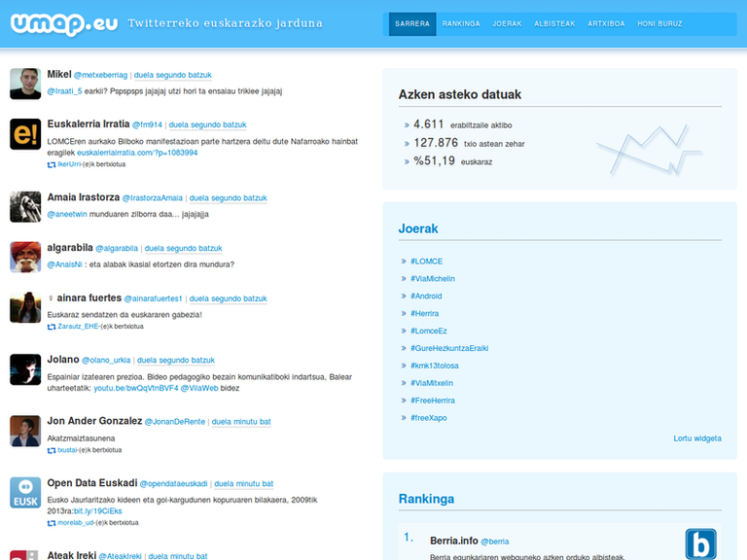The width and height of the screenshot is (747, 560).
Task: Open the @ainarafuertes1 handle
Action: click(154, 299)
